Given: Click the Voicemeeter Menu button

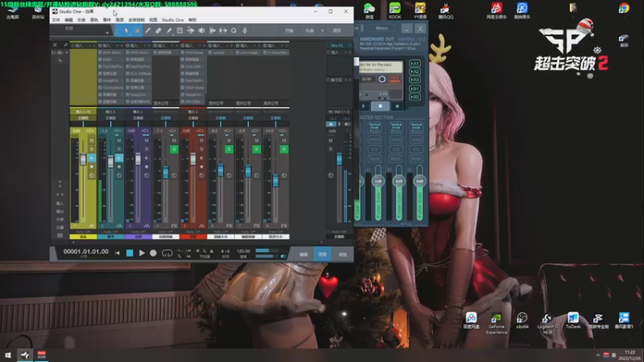Looking at the screenshot, I should point(382,28).
